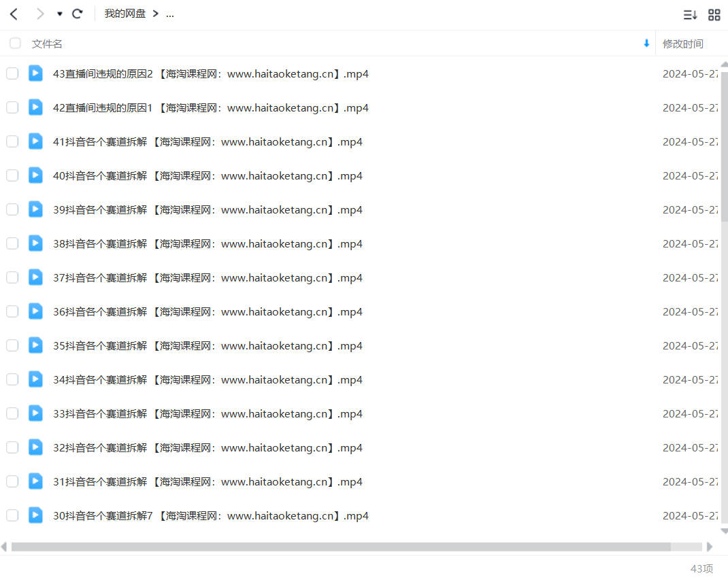728x582 pixels.
Task: Check file 41抖音各个赛道拆解
Action: click(12, 141)
